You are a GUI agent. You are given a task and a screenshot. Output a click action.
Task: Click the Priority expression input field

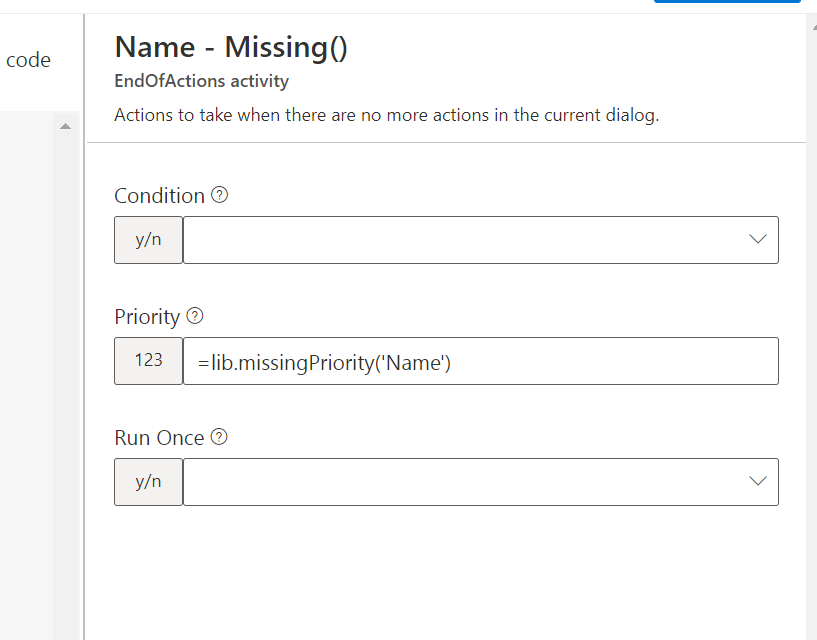[480, 361]
